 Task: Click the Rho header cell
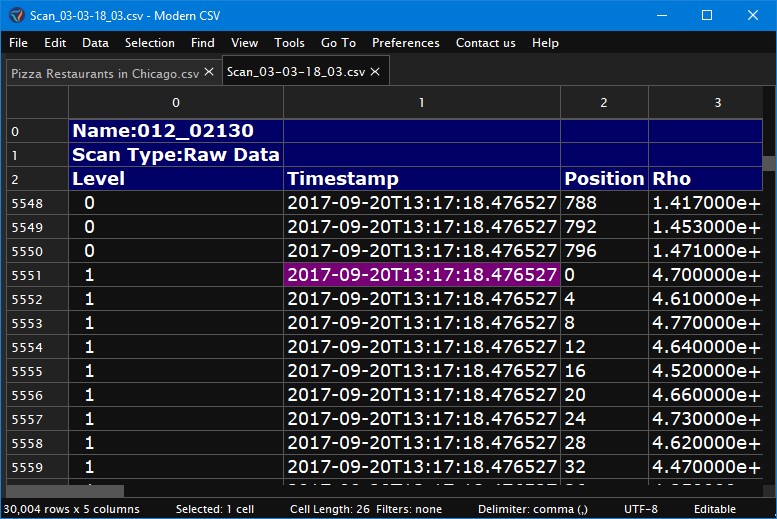coord(706,179)
